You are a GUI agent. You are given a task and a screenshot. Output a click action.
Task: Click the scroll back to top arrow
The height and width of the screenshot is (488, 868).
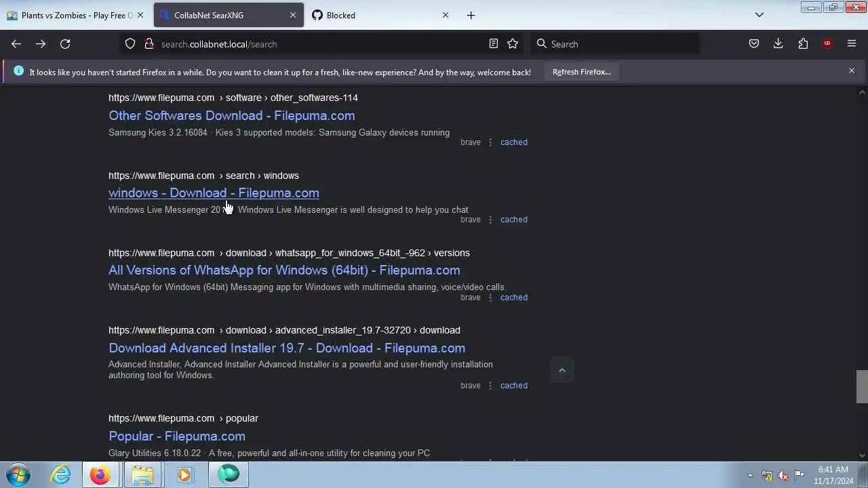pyautogui.click(x=561, y=370)
